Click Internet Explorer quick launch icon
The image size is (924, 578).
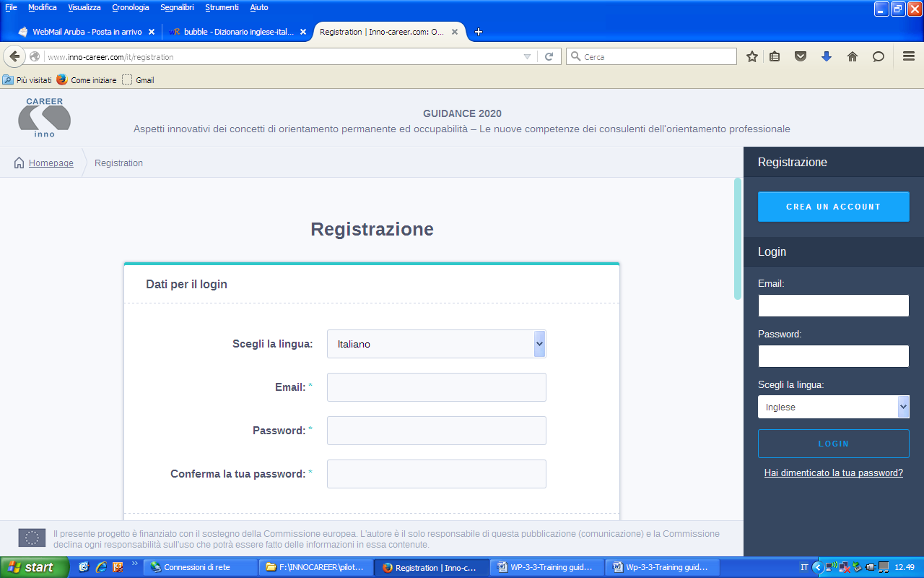(x=101, y=567)
